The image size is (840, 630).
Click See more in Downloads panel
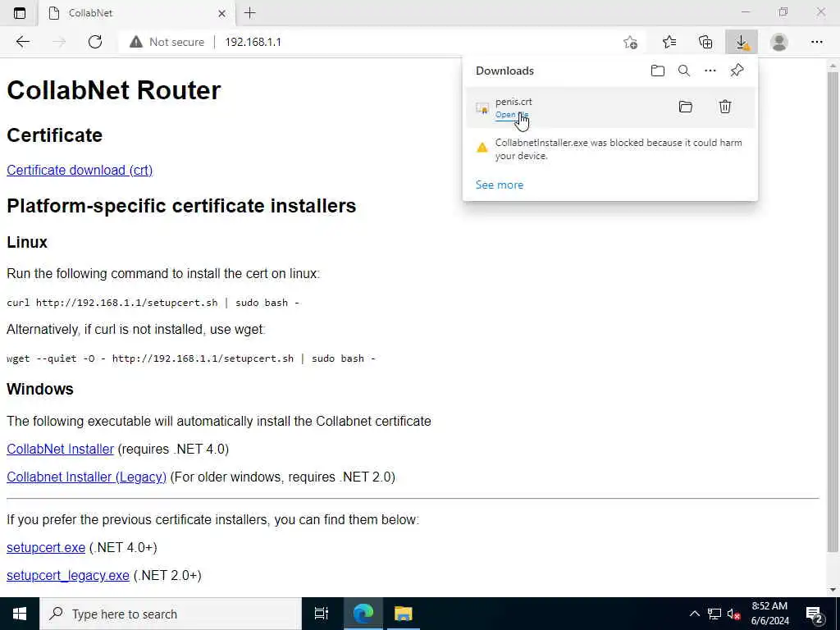pyautogui.click(x=500, y=185)
